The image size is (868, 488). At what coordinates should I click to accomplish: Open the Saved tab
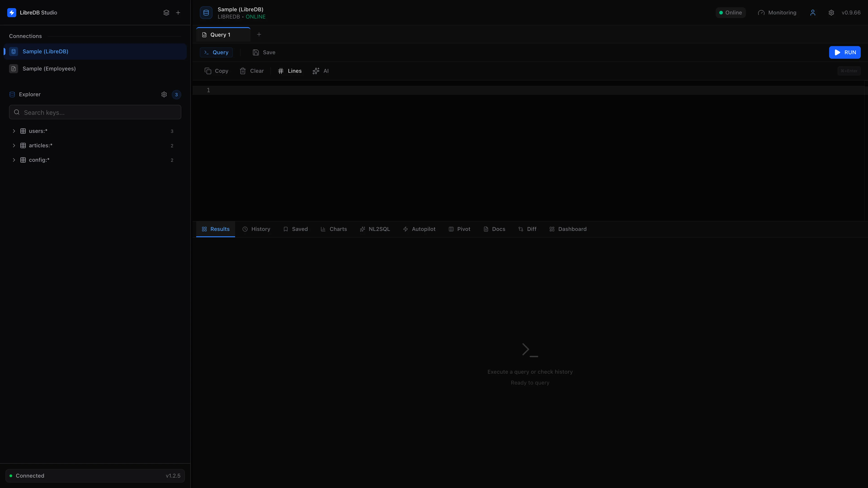coord(295,229)
